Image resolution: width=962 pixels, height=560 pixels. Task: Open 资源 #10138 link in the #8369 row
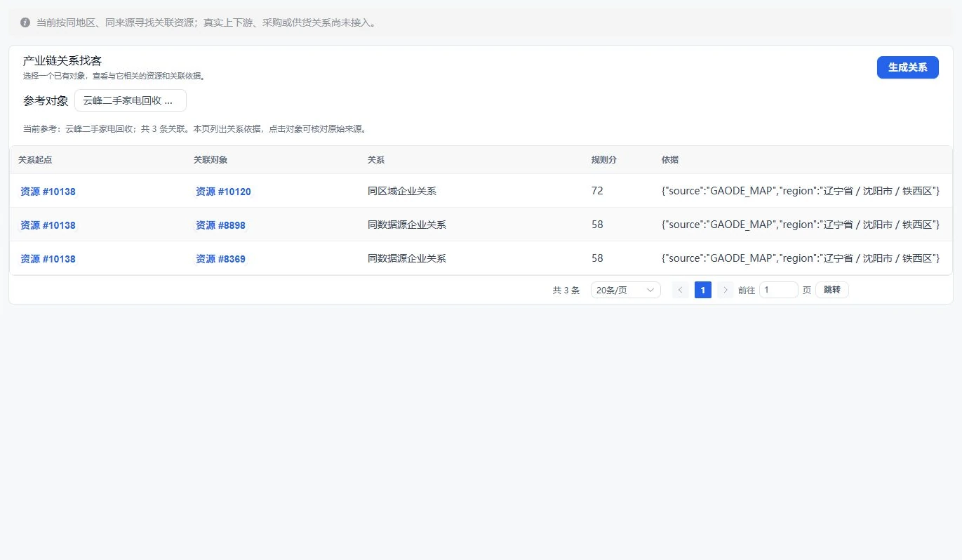(x=48, y=259)
